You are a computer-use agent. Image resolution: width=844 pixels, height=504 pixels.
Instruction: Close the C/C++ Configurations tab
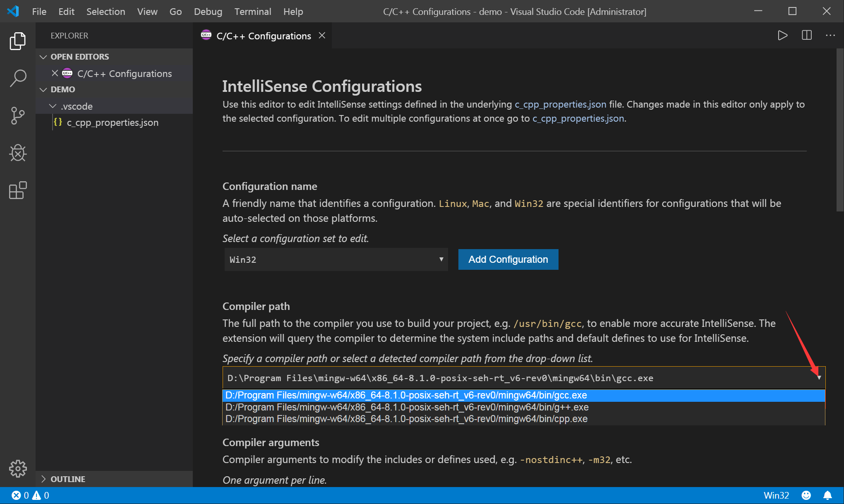pos(322,36)
